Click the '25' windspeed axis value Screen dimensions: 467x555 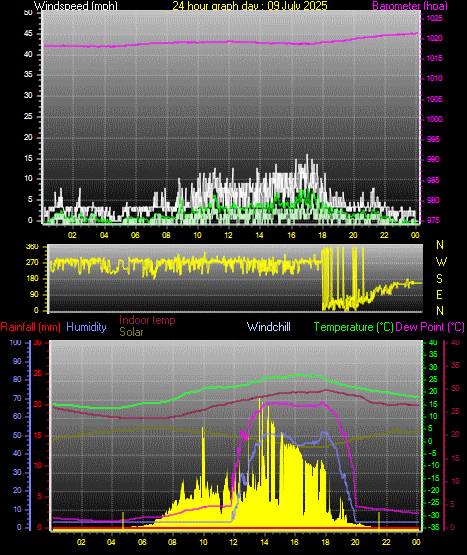tap(28, 116)
